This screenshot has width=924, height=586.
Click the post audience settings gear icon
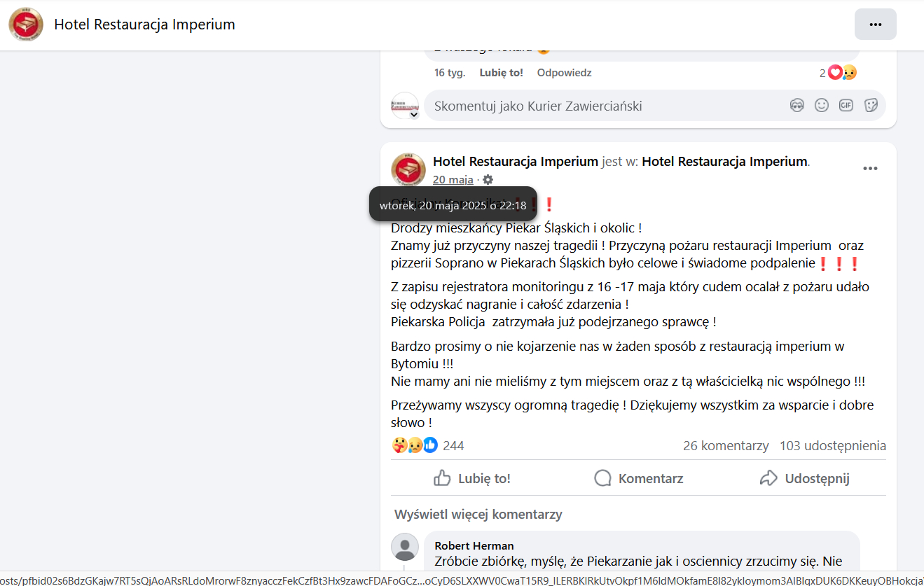click(488, 180)
